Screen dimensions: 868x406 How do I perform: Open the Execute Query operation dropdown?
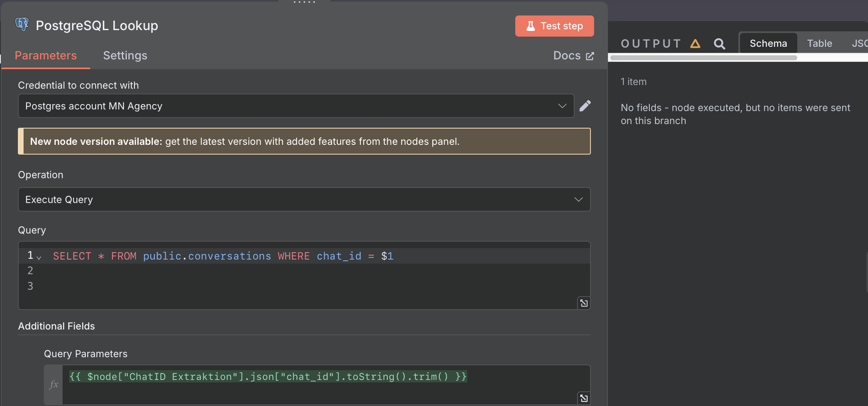[304, 199]
